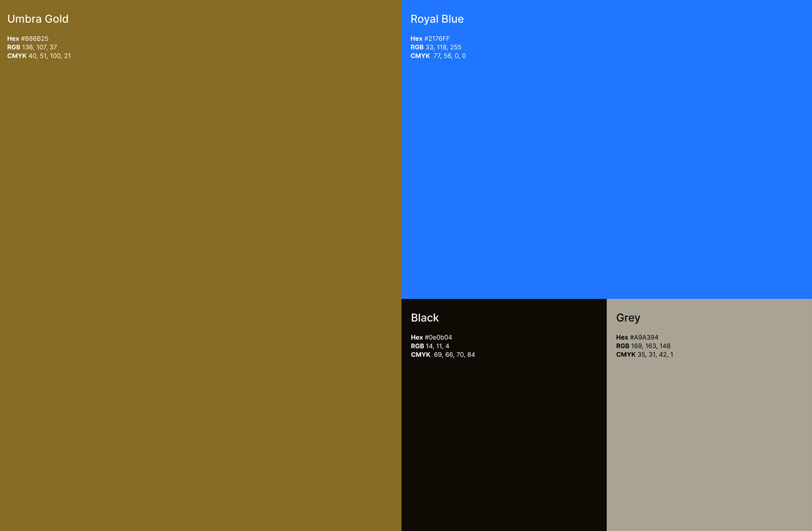
Task: Click the Grey heading
Action: (628, 318)
